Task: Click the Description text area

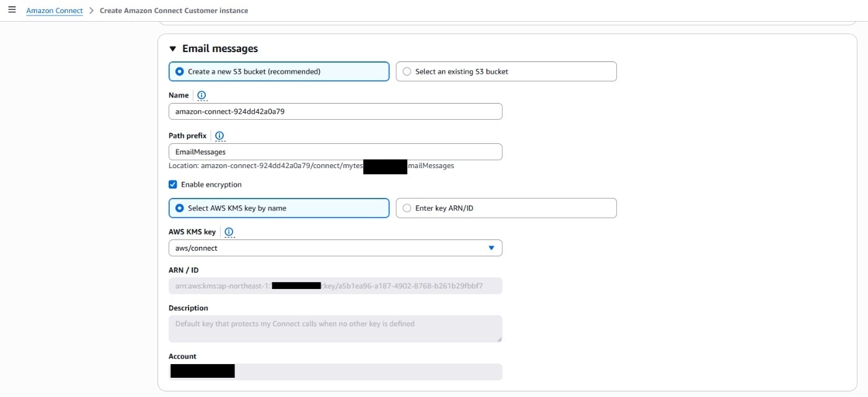Action: coord(335,329)
